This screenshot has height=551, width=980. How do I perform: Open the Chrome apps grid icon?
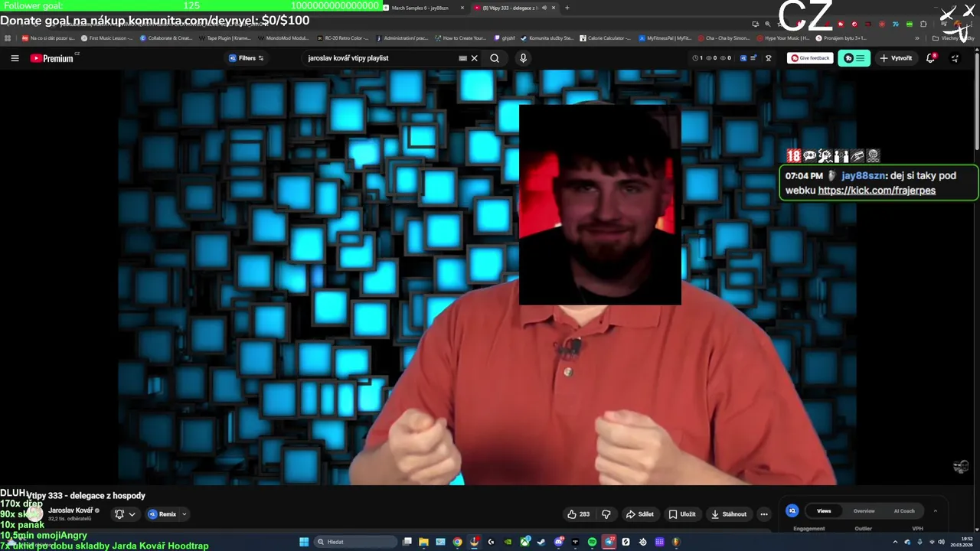point(8,37)
